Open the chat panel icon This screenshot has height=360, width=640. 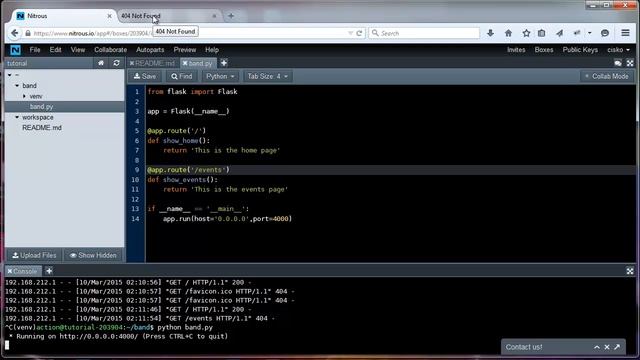point(618,63)
